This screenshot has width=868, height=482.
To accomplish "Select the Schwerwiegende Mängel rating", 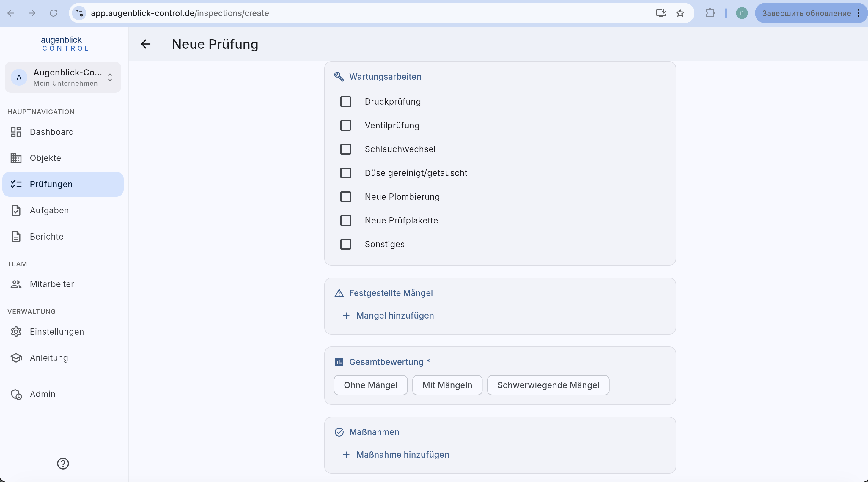I will coord(548,385).
